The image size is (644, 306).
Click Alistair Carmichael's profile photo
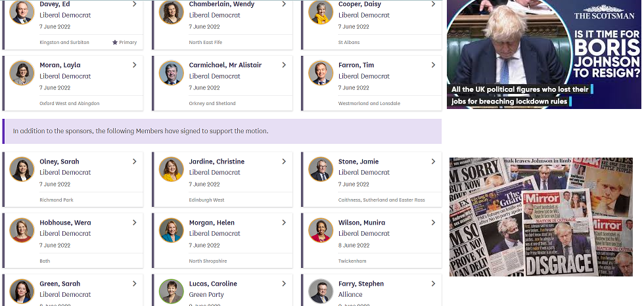(172, 73)
